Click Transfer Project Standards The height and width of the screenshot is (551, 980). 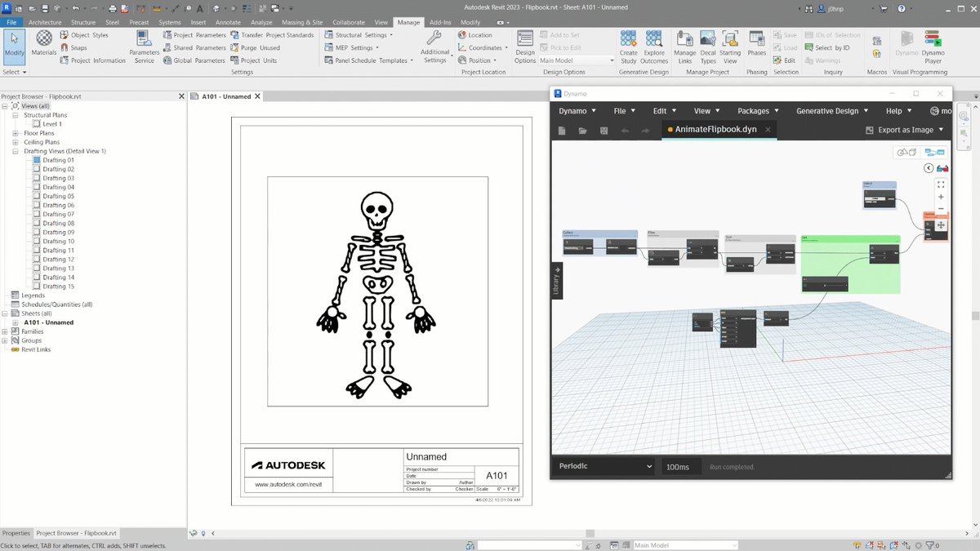click(272, 35)
